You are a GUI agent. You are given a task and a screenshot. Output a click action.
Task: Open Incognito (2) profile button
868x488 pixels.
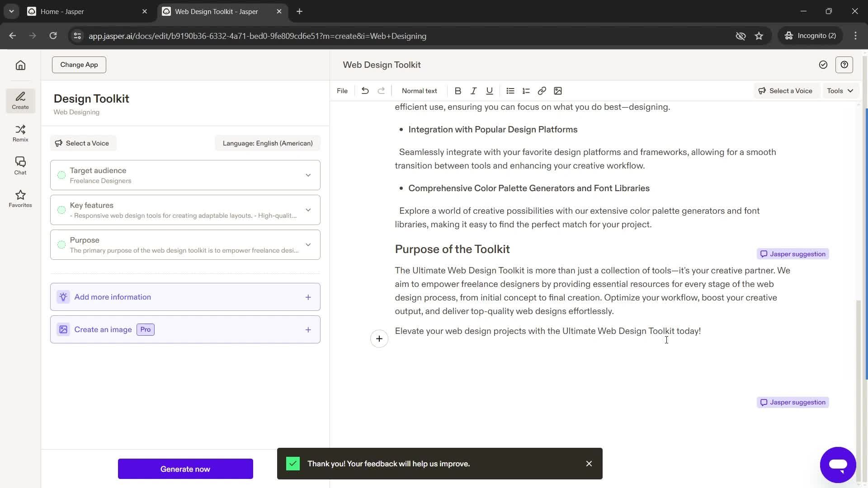[x=811, y=36]
